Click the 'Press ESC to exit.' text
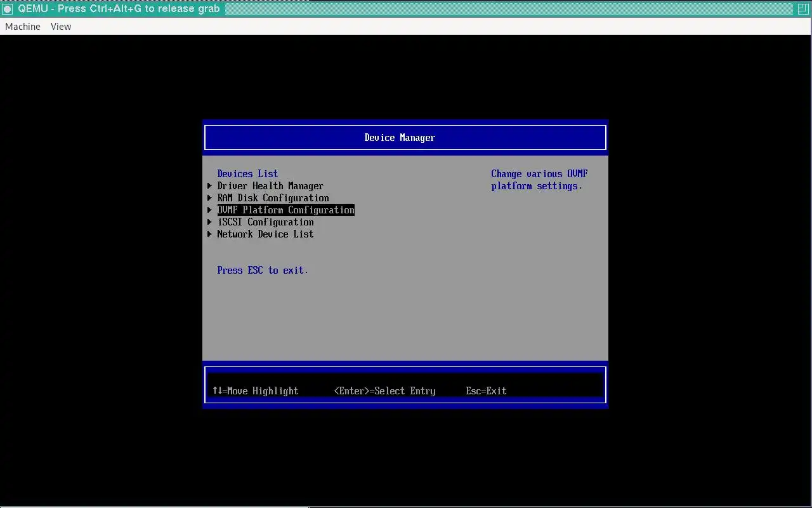812x508 pixels. [x=263, y=271]
